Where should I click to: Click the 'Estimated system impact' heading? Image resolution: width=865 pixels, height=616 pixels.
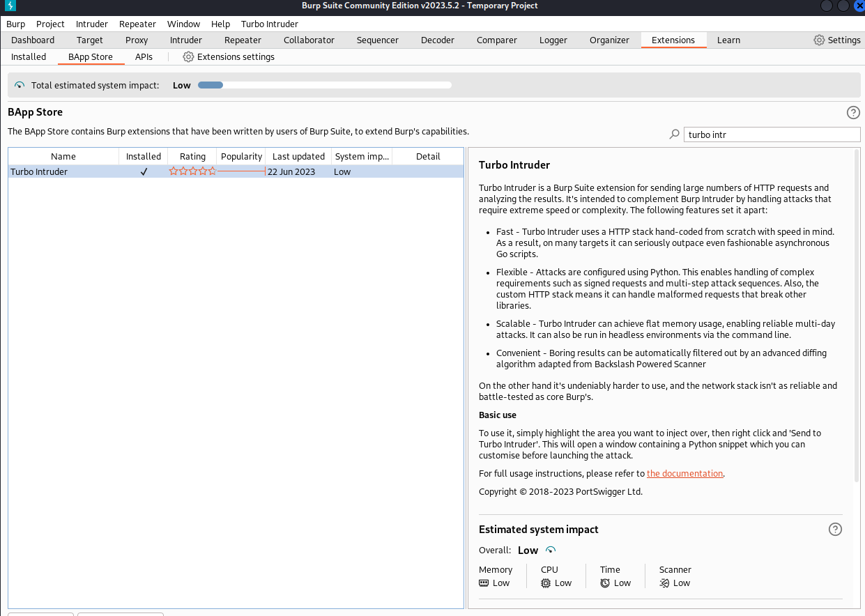[x=539, y=530]
